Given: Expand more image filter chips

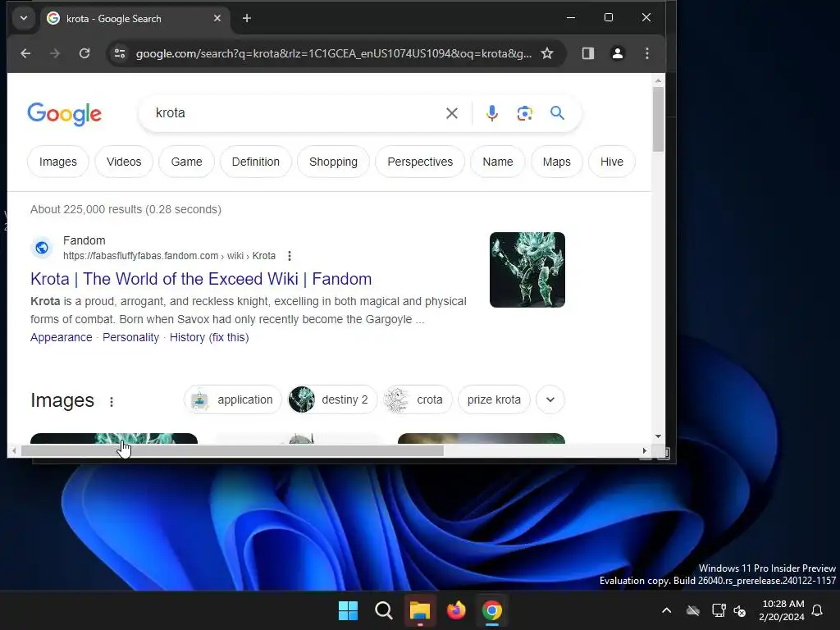Looking at the screenshot, I should click(x=550, y=399).
